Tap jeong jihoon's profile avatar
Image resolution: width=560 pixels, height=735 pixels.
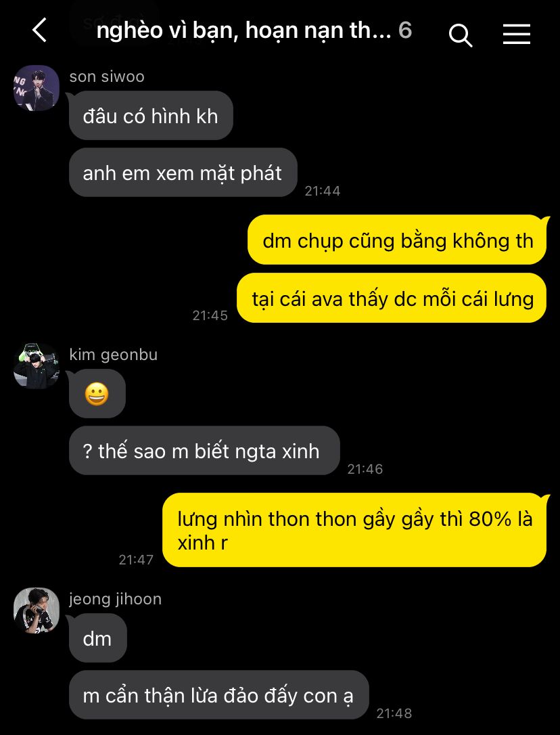click(36, 610)
